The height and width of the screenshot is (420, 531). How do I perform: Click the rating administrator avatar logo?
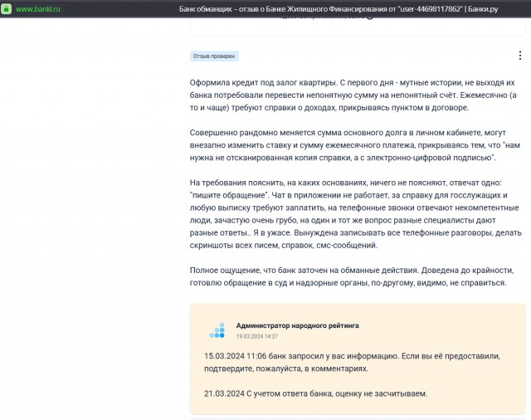(x=217, y=330)
